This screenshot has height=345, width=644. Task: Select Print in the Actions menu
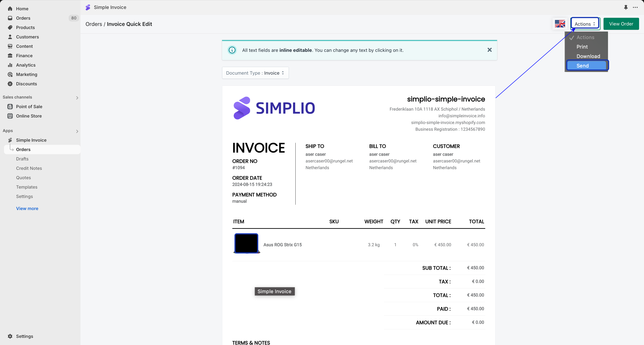582,47
